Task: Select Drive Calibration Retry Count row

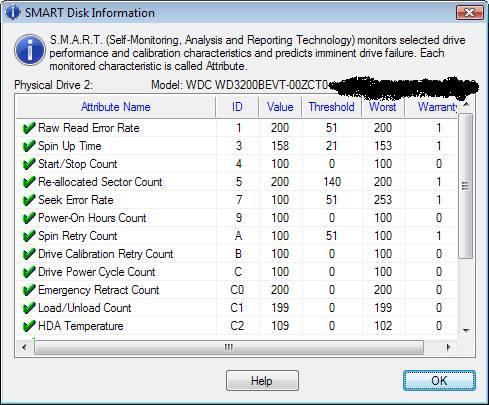Action: pos(237,254)
